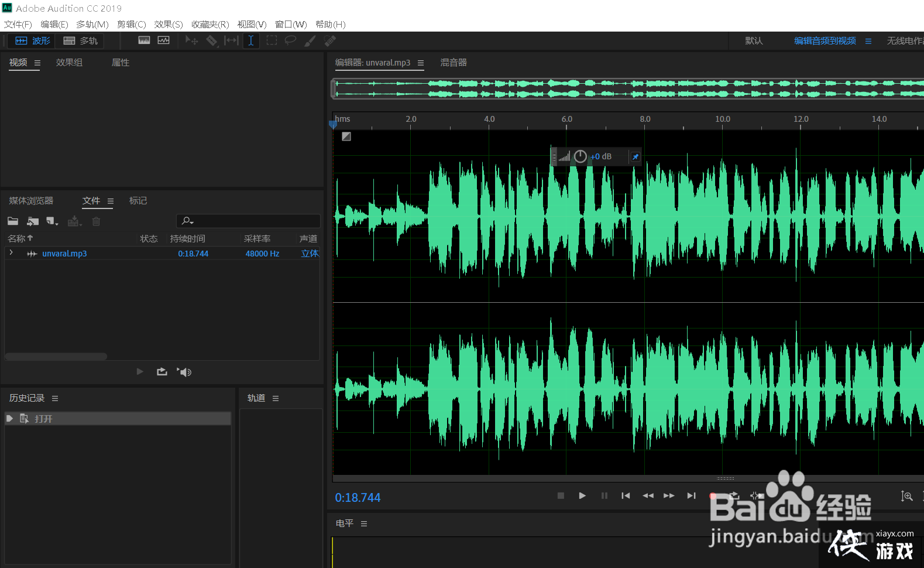Open the 视频 panel menu
Viewport: 924px width, 568px height.
point(37,63)
